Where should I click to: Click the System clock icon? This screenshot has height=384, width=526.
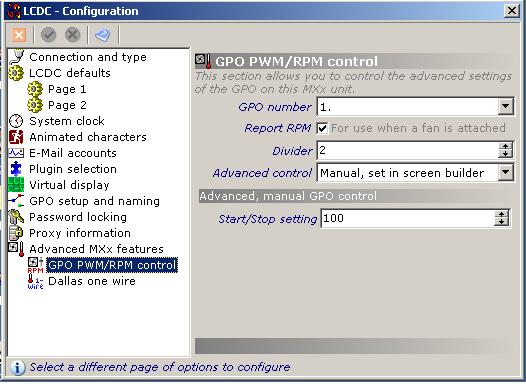tap(16, 121)
